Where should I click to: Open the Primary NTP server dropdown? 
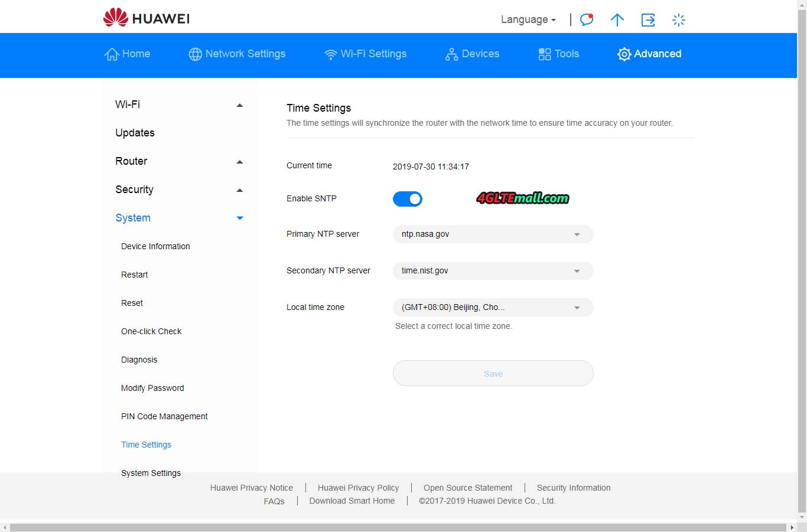point(493,234)
